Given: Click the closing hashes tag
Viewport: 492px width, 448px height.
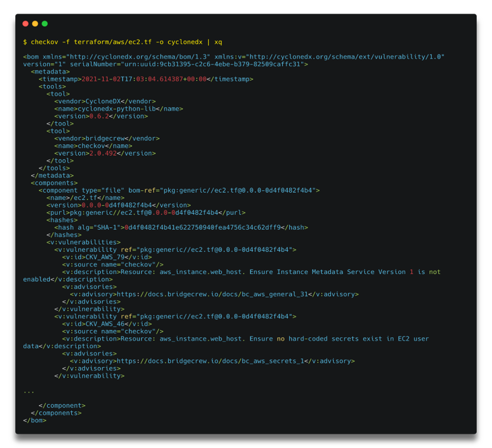Looking at the screenshot, I should coord(64,235).
